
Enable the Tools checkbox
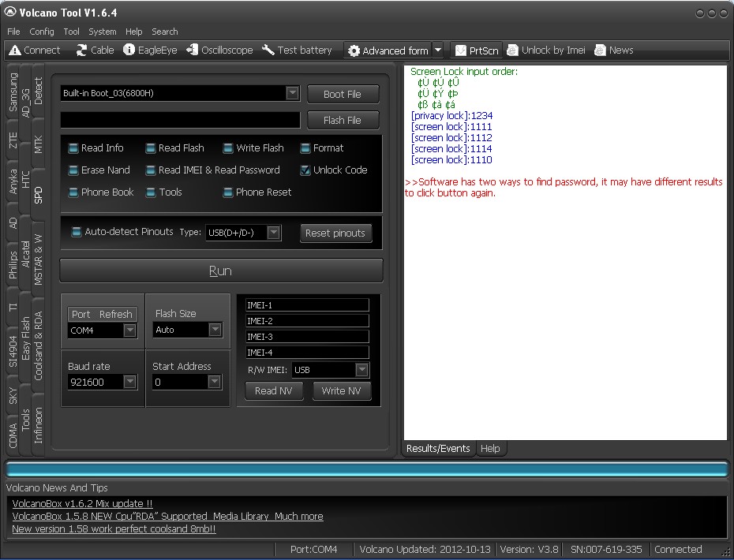pyautogui.click(x=150, y=192)
